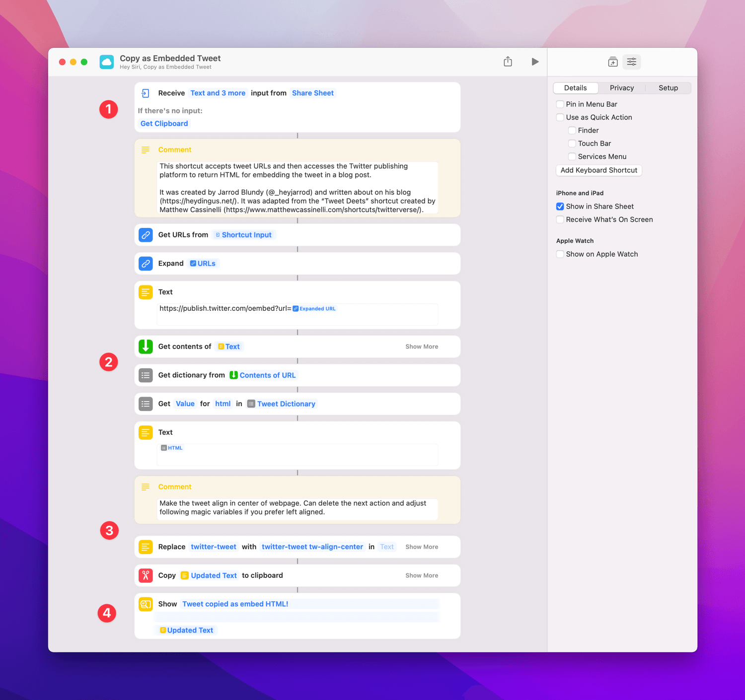Open the 'Text and 3 more' input types
This screenshot has height=700, width=745.
[218, 93]
